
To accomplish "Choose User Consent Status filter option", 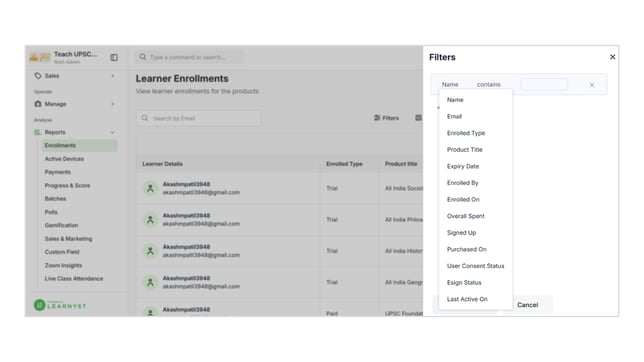I will coord(475,266).
